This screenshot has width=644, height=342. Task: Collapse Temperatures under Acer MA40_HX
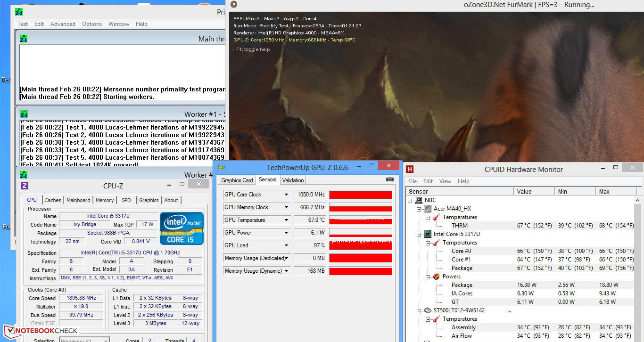[x=428, y=217]
